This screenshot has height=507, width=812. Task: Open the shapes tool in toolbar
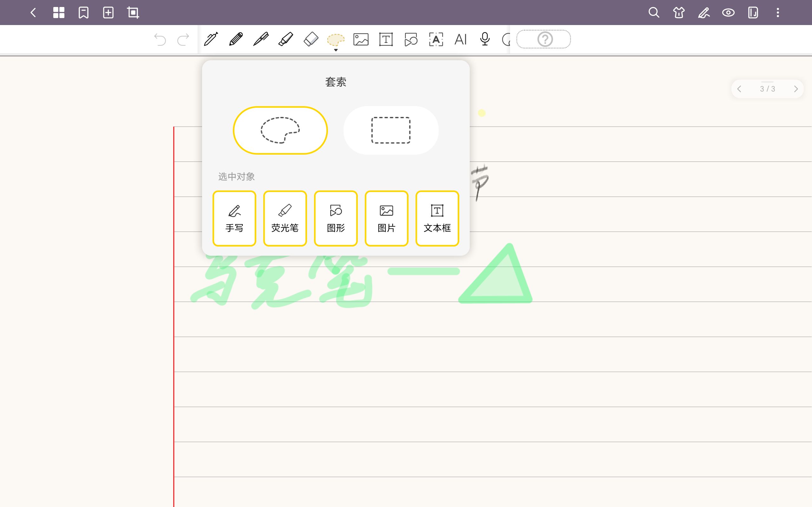click(x=411, y=39)
